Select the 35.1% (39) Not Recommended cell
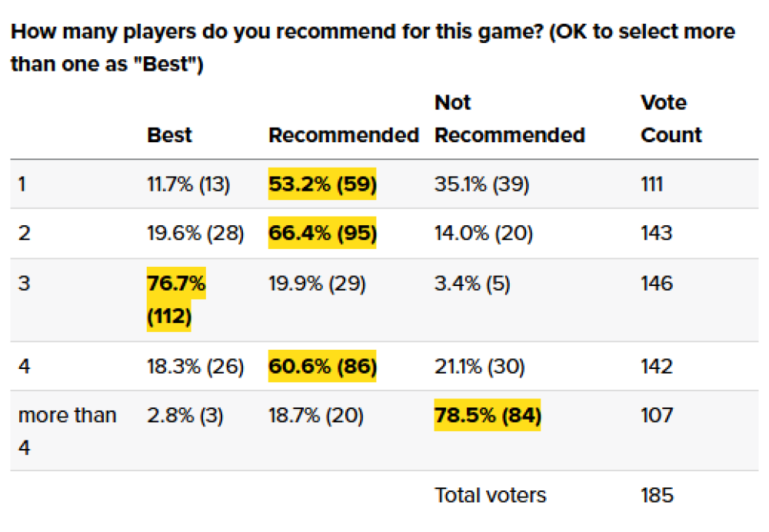Screen dimensions: 769x532 (481, 185)
